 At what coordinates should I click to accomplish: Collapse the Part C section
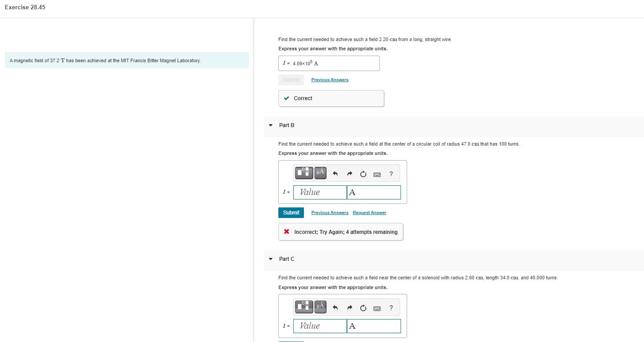point(270,259)
